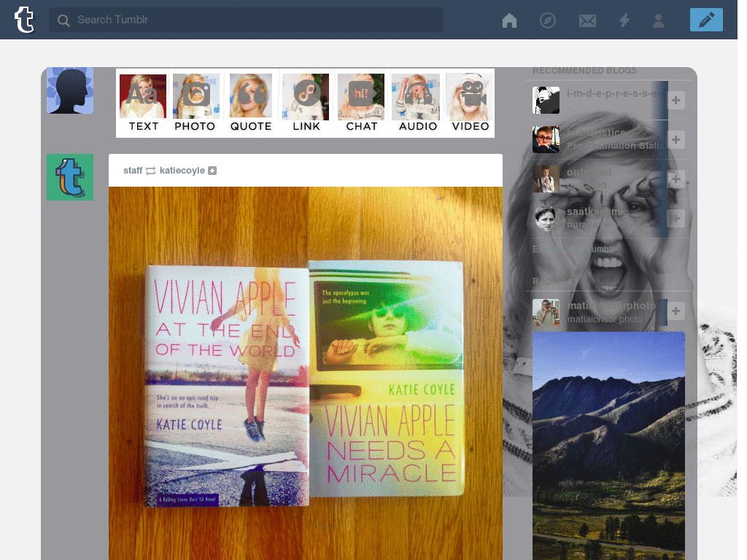Open the radar mountain landscape photo

[608, 446]
